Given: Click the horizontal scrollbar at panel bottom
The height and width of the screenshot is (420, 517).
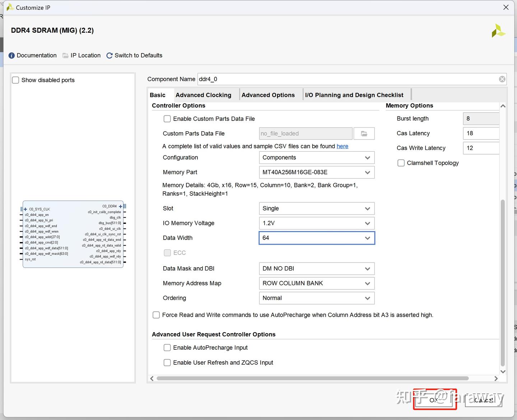Looking at the screenshot, I should (312, 378).
